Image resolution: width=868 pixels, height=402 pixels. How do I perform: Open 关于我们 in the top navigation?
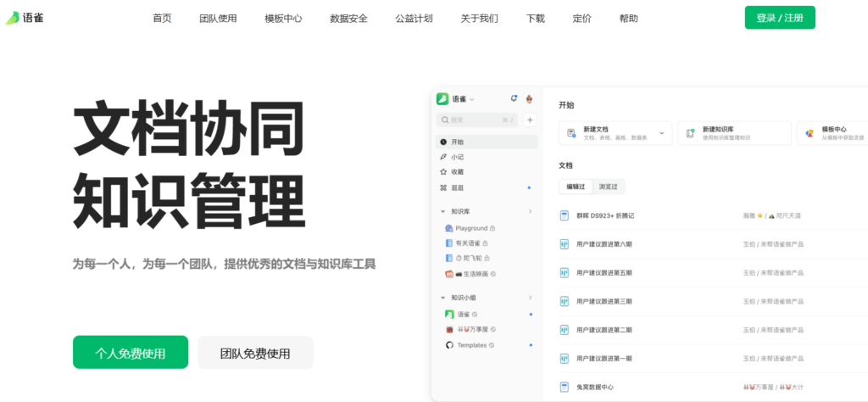point(480,19)
